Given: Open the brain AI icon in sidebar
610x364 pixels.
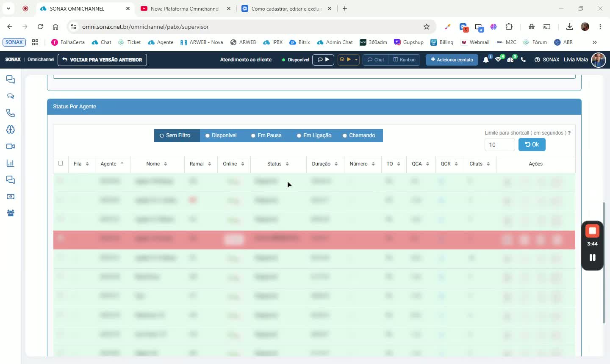Looking at the screenshot, I should click(x=11, y=130).
